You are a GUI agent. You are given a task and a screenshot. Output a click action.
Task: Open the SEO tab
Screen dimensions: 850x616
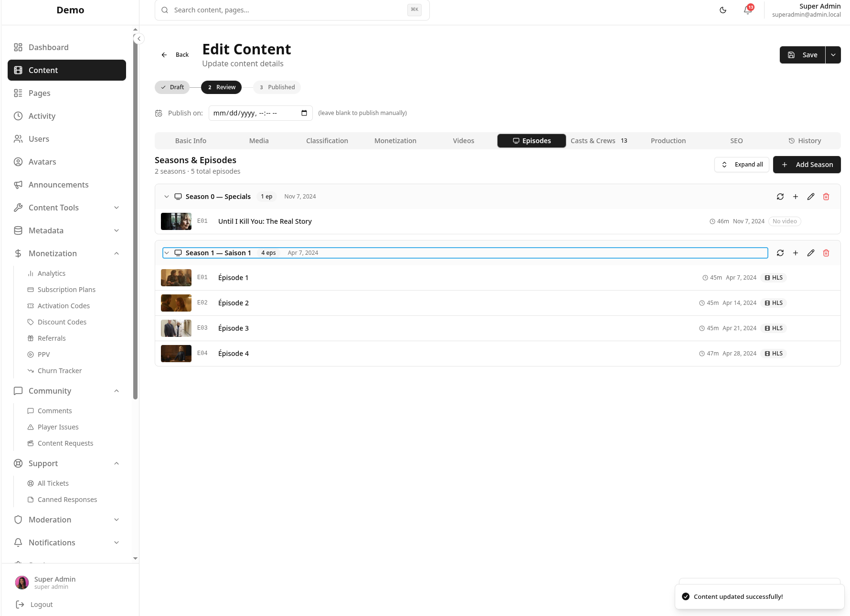coord(736,141)
